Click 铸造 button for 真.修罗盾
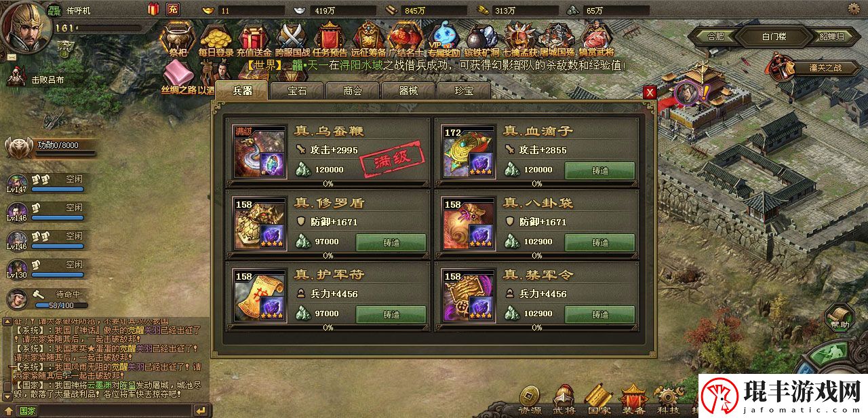 (391, 242)
